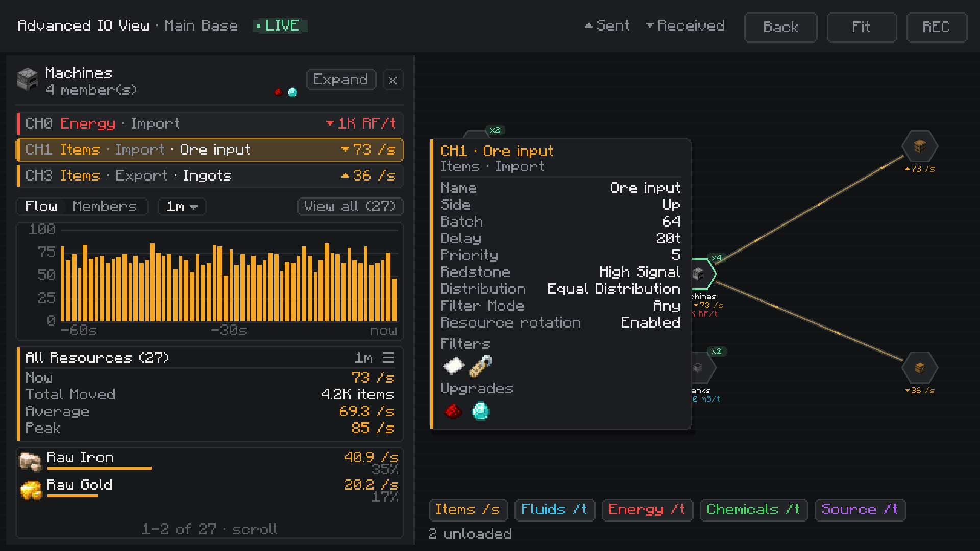Click the x4 badge on Machines node
Viewport: 980px width, 551px height.
(x=717, y=258)
